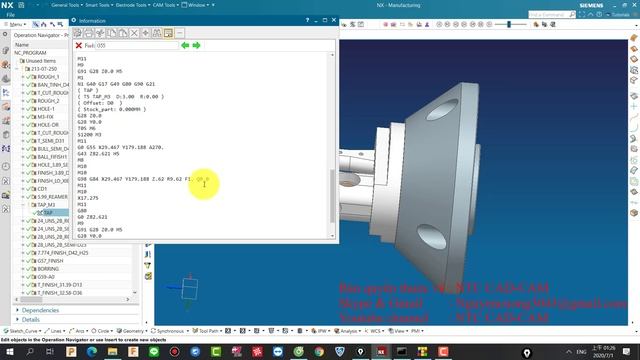Toggle the green check status on HOLE-DR
Viewport: 640px width, 360px height.
coord(29,125)
